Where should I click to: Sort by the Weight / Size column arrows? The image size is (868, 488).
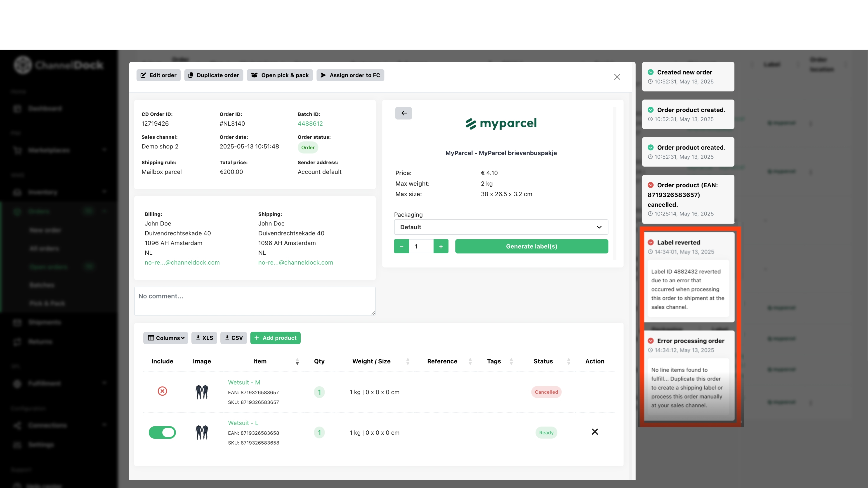coord(408,361)
